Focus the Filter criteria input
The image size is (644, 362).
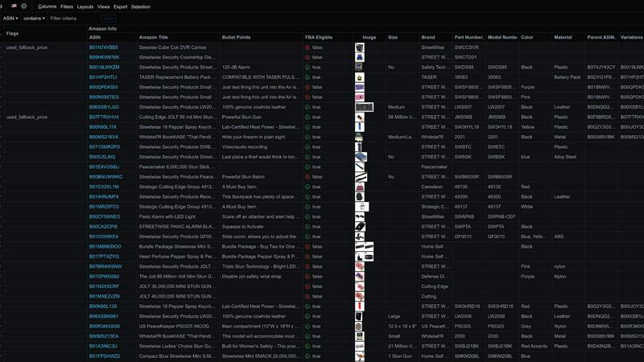coord(74,19)
